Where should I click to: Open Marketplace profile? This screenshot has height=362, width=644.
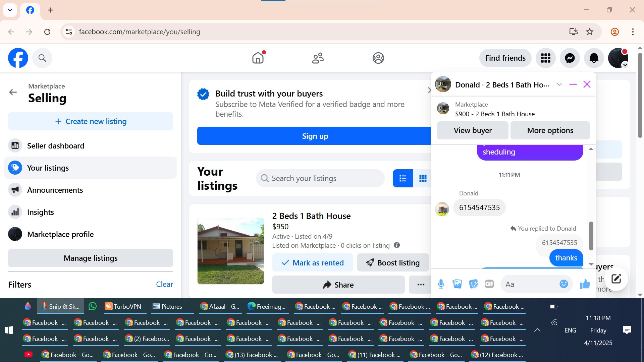click(x=91, y=234)
